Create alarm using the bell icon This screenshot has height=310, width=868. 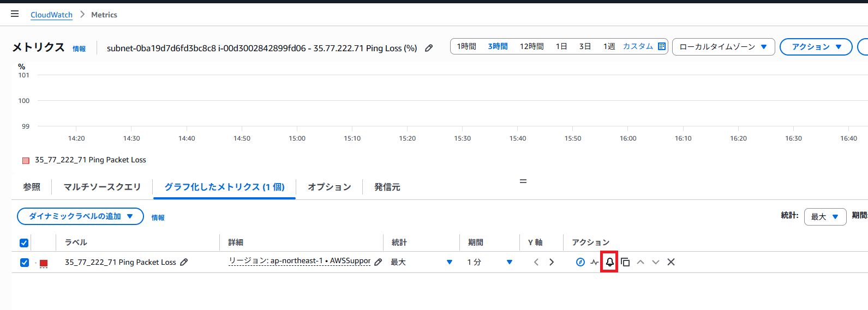click(609, 262)
